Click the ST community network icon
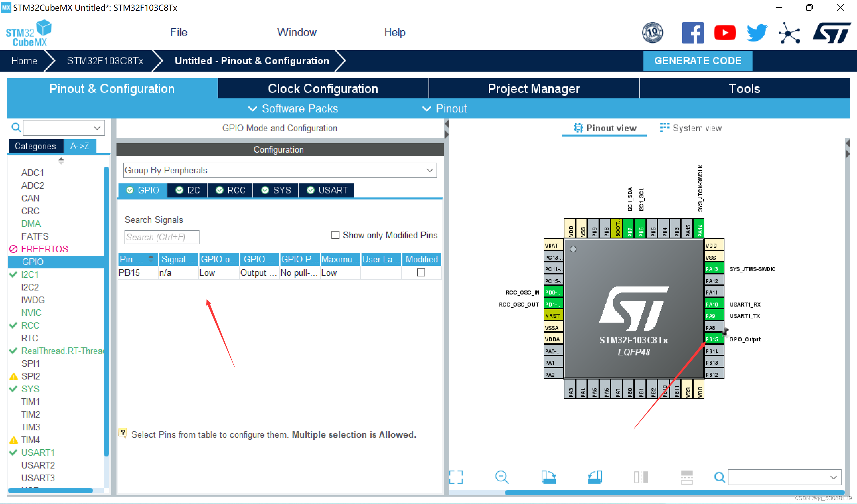Viewport: 857px width, 504px height. [789, 33]
